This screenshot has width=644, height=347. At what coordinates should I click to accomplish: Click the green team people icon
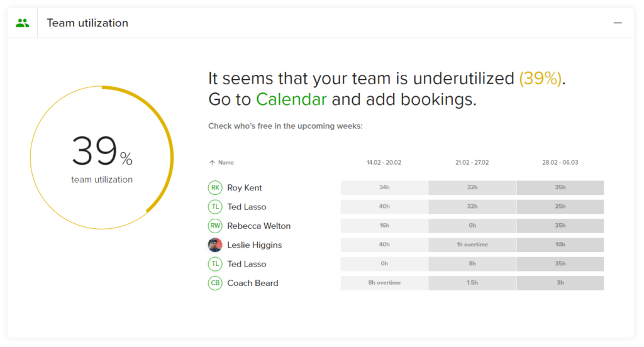23,23
